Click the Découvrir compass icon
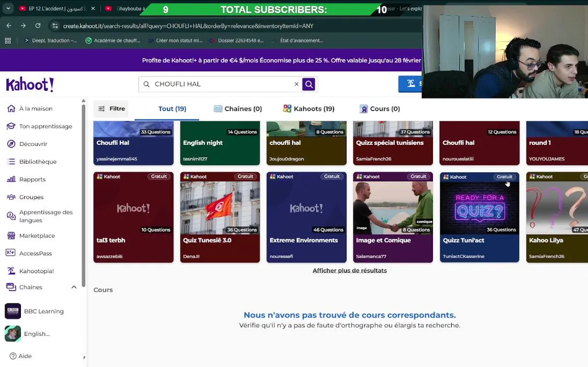 click(11, 144)
